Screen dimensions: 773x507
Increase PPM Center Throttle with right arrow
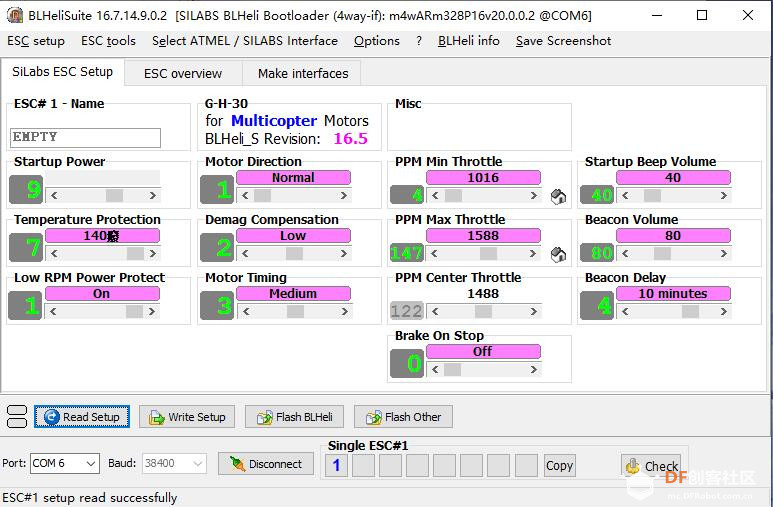tap(533, 312)
